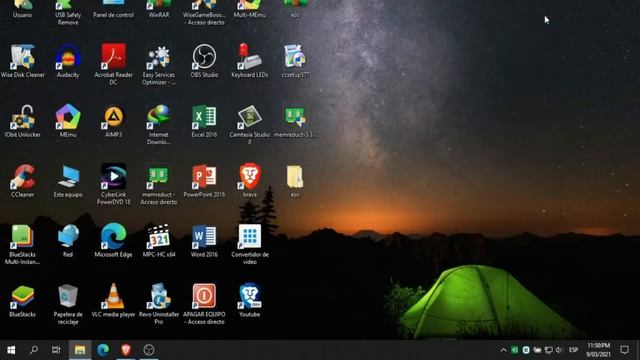Open the volume control in tray
Screen dimensions: 640x360
[559, 350]
